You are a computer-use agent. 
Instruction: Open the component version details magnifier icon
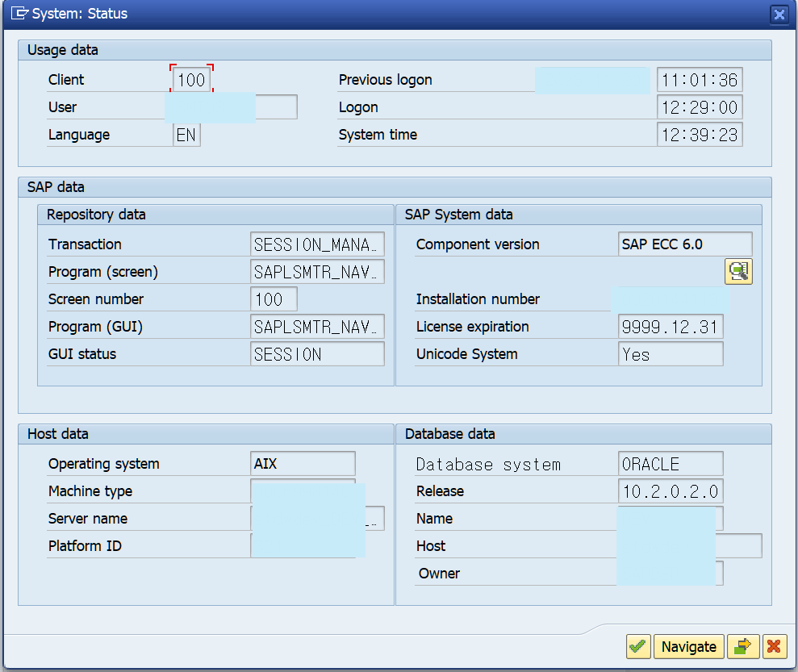738,271
